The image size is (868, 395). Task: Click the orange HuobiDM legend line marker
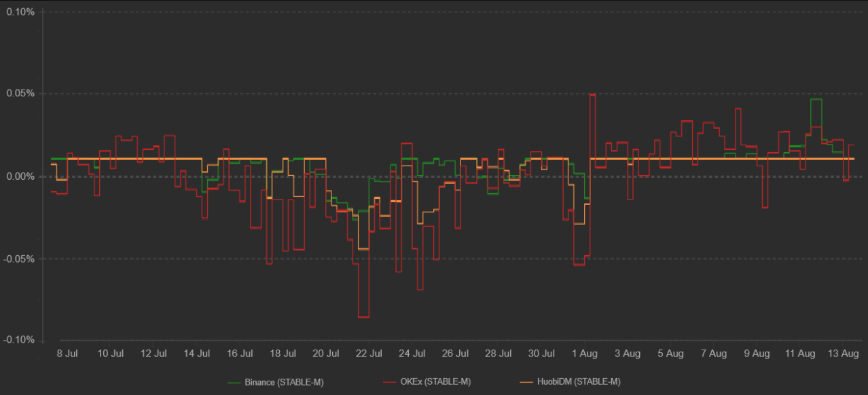[x=528, y=382]
